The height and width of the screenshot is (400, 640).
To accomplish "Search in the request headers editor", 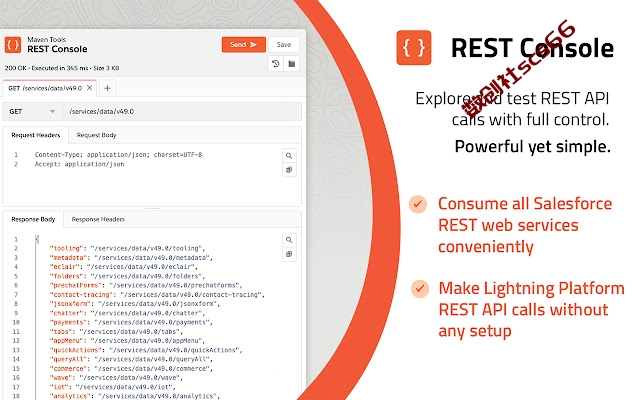I will click(x=289, y=156).
